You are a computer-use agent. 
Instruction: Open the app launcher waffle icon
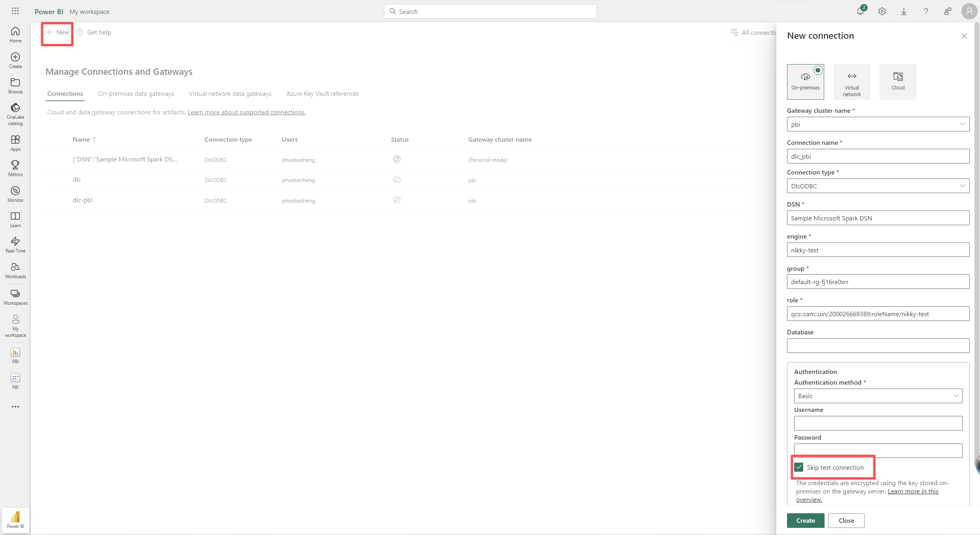(15, 11)
